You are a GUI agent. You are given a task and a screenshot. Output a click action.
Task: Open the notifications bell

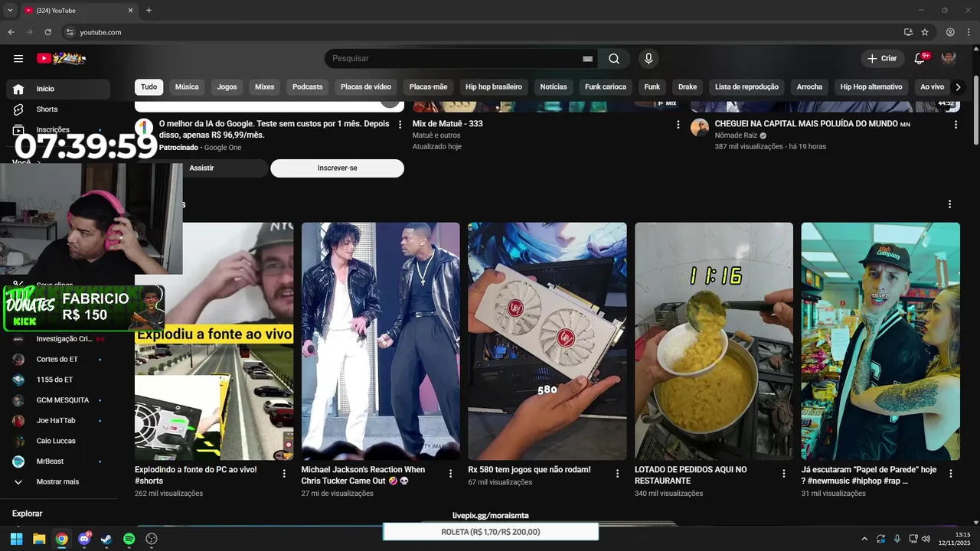coord(920,58)
